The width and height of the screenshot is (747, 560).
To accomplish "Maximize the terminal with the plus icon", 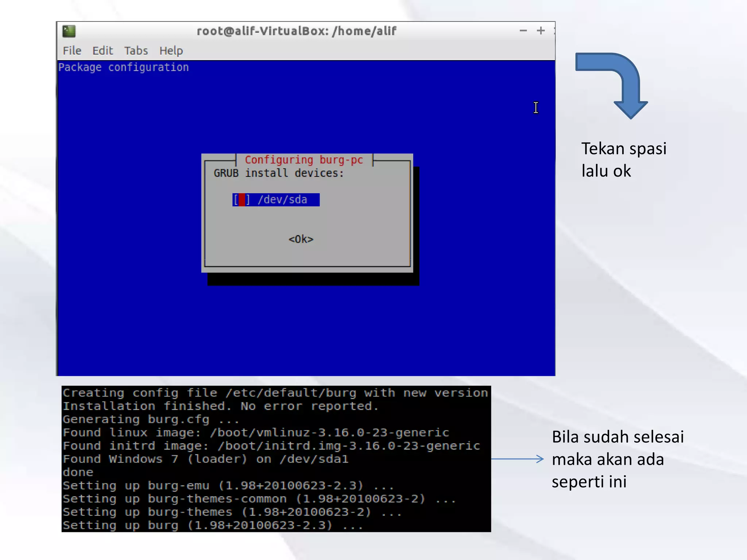I will pos(541,31).
